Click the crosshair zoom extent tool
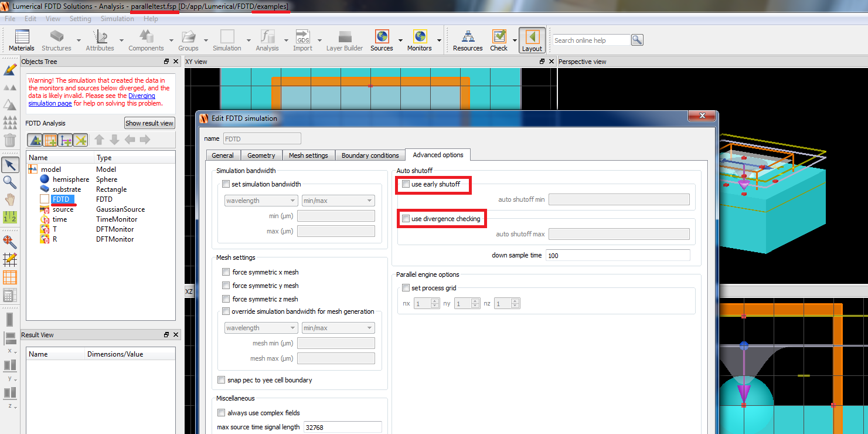 click(10, 242)
